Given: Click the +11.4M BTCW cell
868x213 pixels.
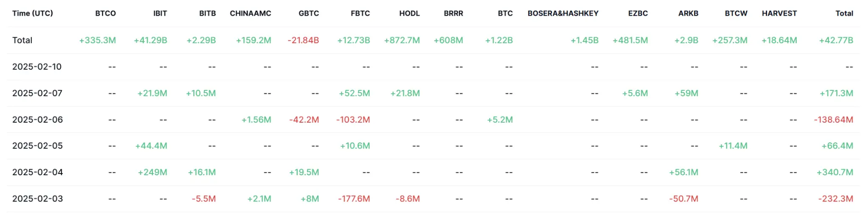Looking at the screenshot, I should coord(733,146).
